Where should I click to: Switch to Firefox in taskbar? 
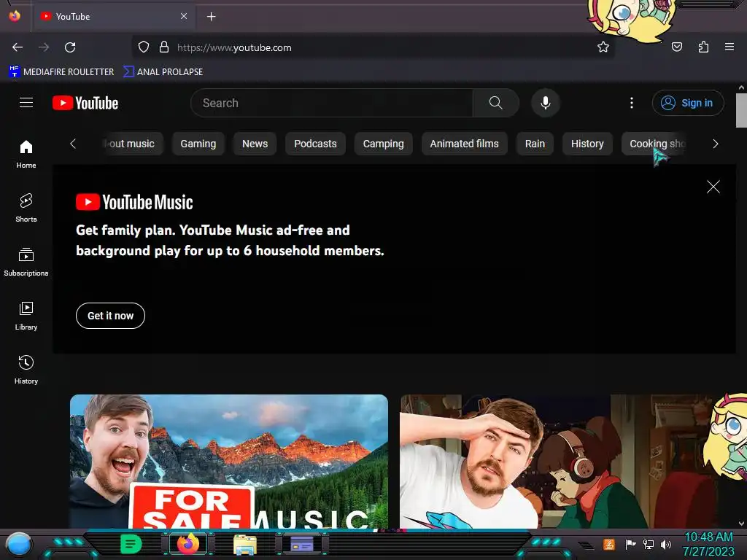(x=188, y=544)
